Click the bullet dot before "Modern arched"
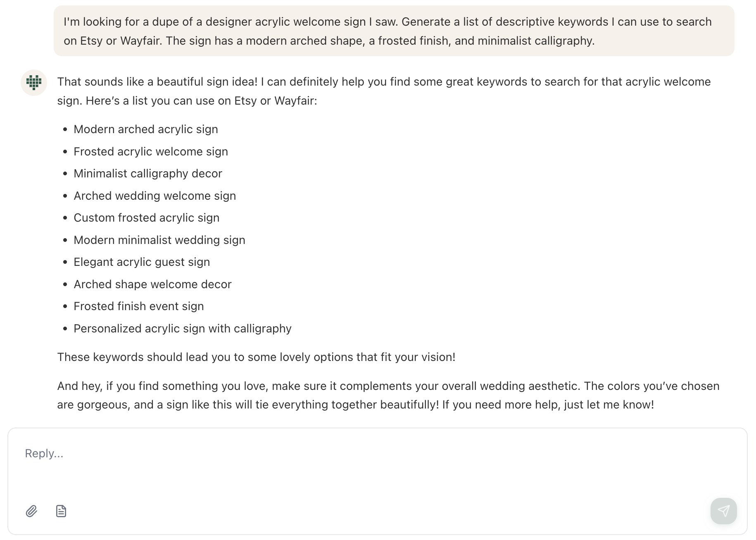This screenshot has width=756, height=540. [65, 130]
